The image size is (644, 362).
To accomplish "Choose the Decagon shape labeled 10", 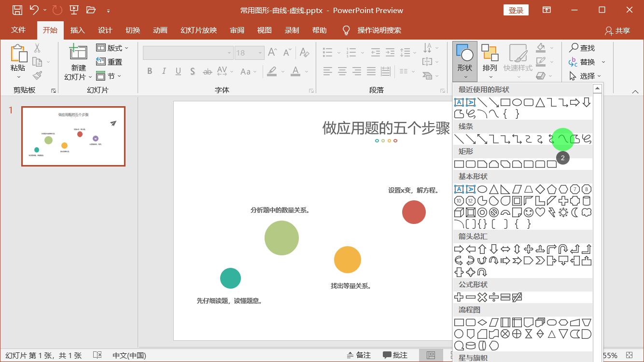I will (x=459, y=201).
